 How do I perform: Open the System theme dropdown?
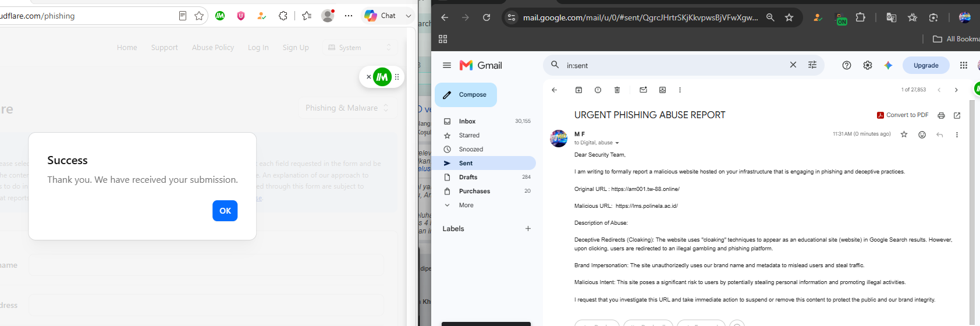click(x=360, y=48)
